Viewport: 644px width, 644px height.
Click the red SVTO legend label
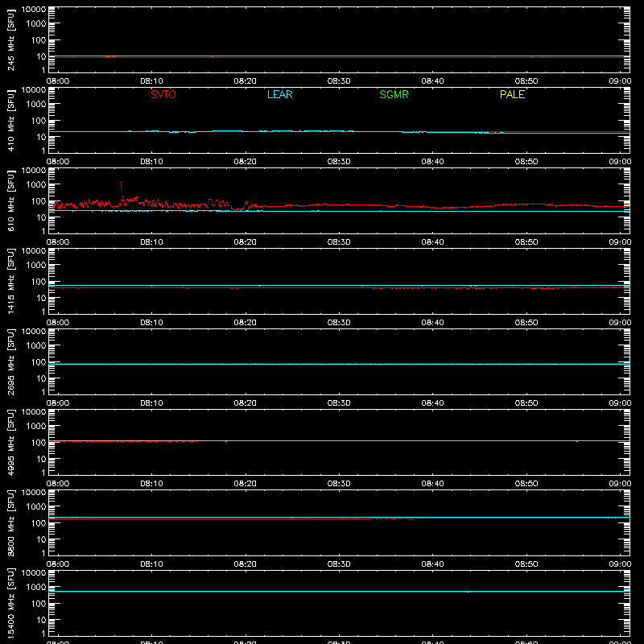pyautogui.click(x=163, y=94)
